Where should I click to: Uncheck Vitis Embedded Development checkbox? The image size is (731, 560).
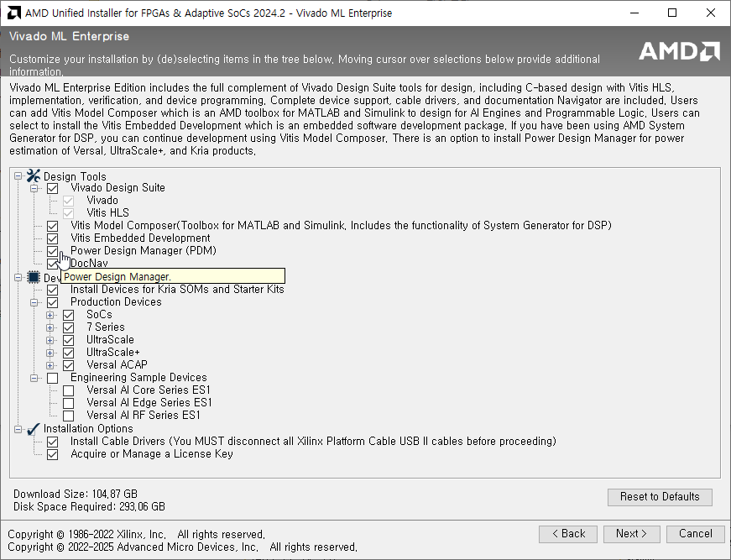[52, 238]
